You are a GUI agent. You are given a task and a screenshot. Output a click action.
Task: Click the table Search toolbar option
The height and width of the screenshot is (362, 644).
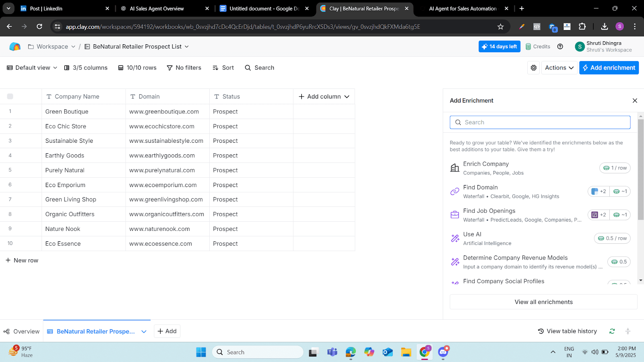click(260, 68)
